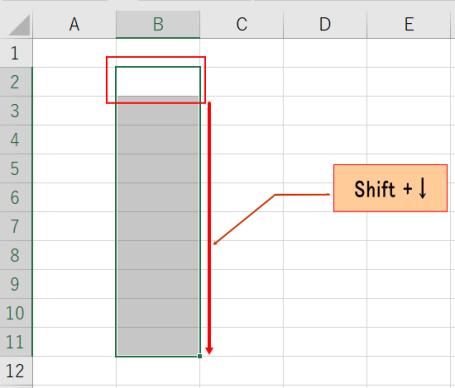Click empty cell D4

(x=325, y=140)
